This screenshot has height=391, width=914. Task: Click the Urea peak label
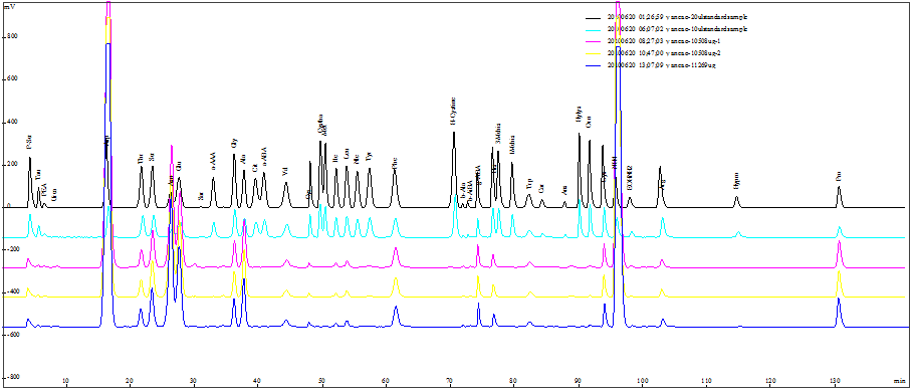[54, 195]
